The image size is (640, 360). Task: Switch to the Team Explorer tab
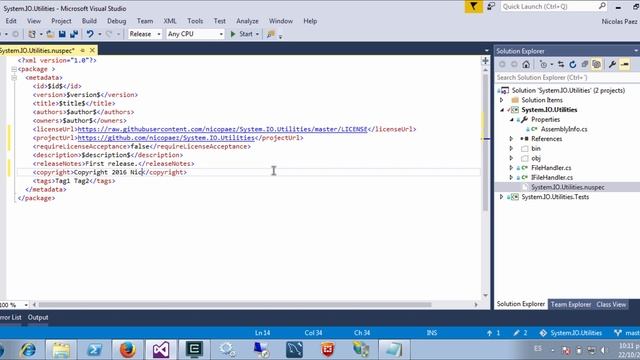point(570,304)
